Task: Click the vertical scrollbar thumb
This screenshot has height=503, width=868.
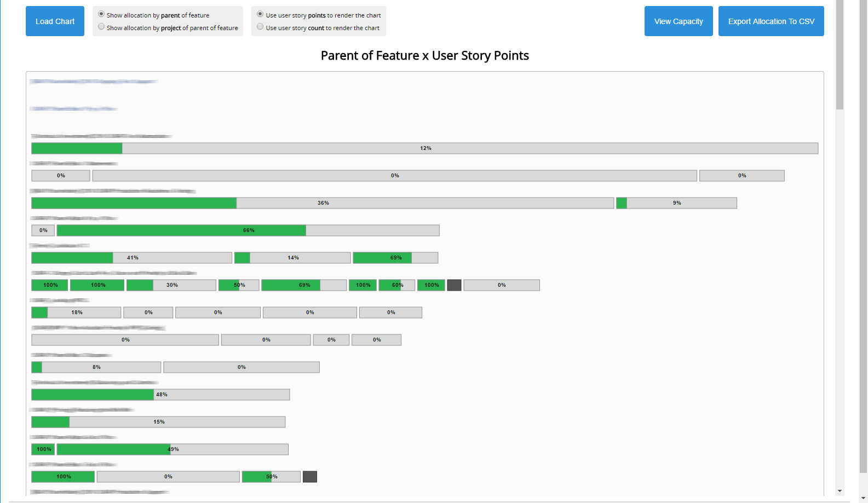Action: pyautogui.click(x=840, y=55)
